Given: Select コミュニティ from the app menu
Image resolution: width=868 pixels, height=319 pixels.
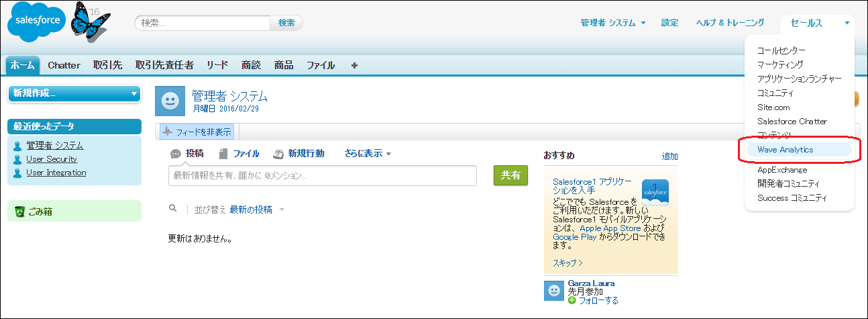Looking at the screenshot, I should (x=775, y=93).
